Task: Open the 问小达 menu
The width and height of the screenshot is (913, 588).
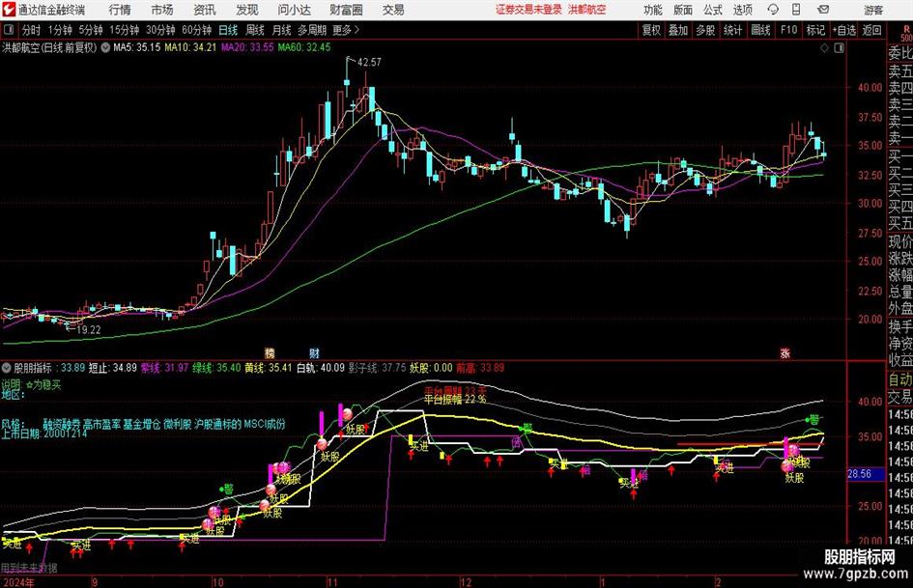Action: point(295,10)
